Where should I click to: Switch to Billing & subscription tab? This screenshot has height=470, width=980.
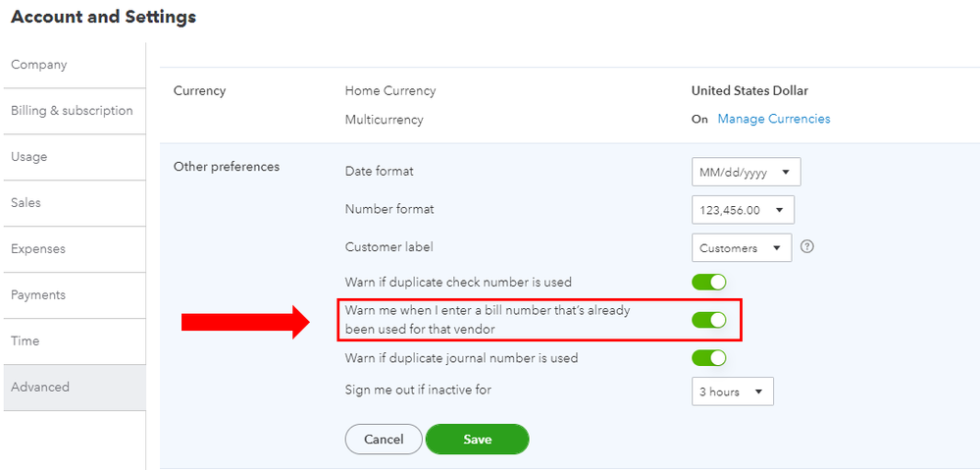point(72,111)
